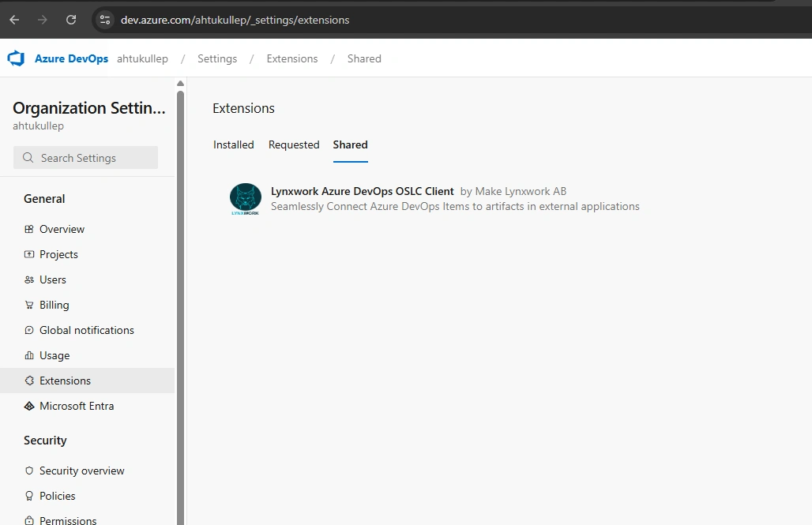Click the Users sidebar icon
Screen dimensions: 812x525
coord(29,279)
